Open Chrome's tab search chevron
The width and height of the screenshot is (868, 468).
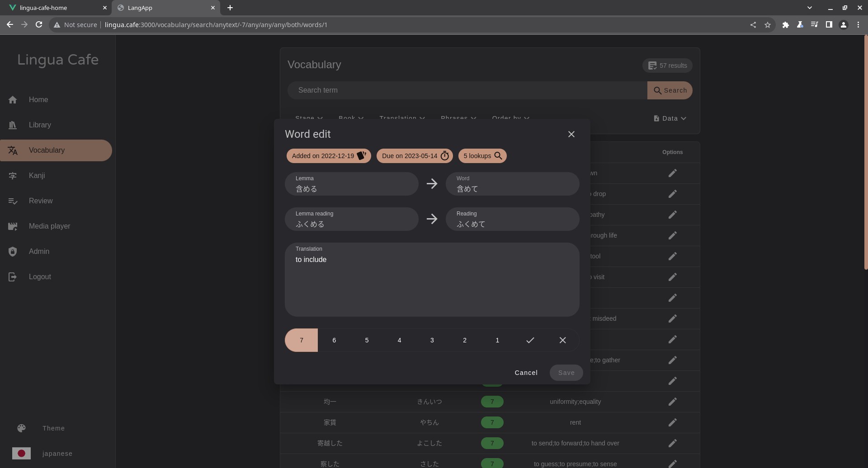pos(809,8)
